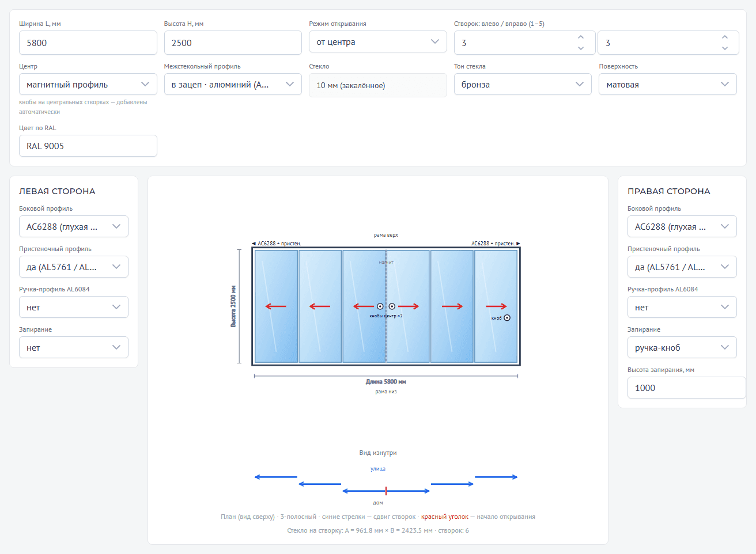Open right side Запирание dropdown 'ручка-кноб'
756x554 pixels.
pos(682,347)
